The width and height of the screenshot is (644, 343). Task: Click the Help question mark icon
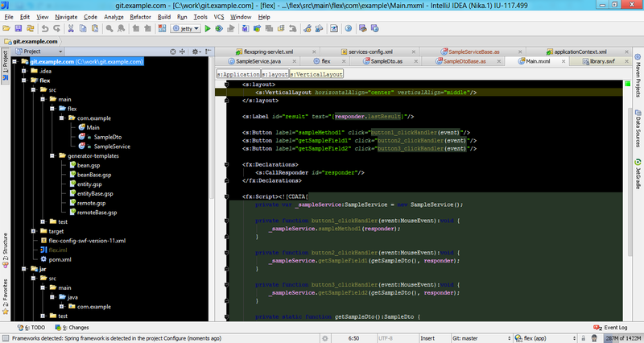point(349,28)
